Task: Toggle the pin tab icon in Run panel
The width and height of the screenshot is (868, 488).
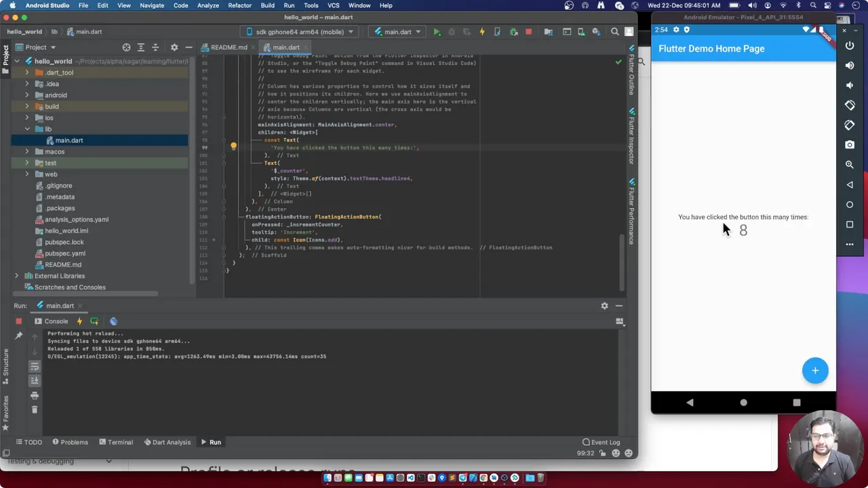Action: point(19,335)
